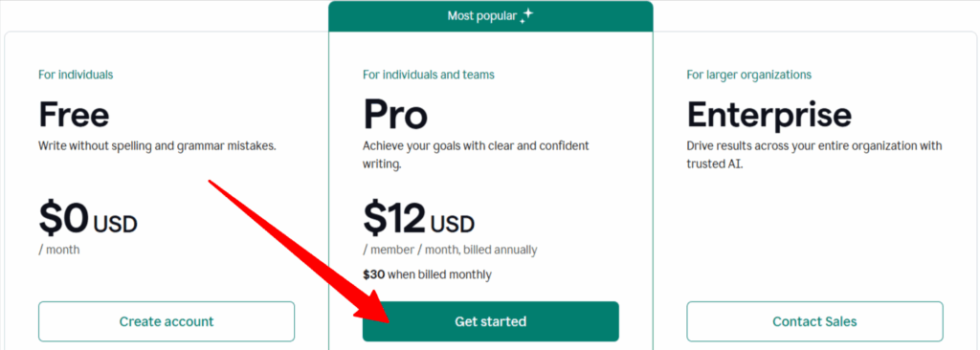
Task: Click the For larger organizations label
Action: [748, 75]
